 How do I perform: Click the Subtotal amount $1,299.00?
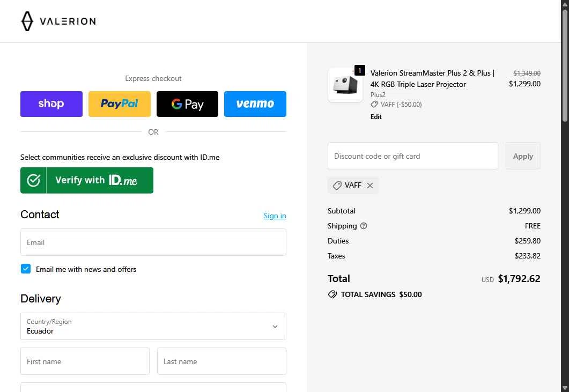[524, 211]
